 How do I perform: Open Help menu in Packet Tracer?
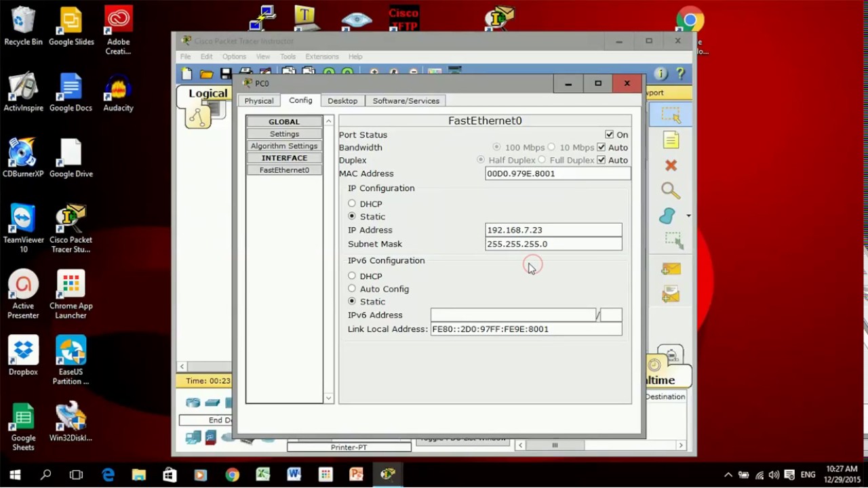click(355, 56)
